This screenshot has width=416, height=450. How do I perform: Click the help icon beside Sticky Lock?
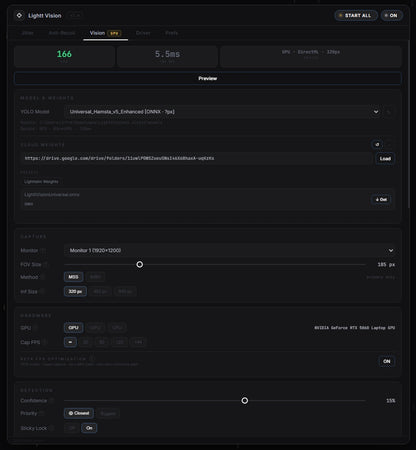click(x=52, y=428)
